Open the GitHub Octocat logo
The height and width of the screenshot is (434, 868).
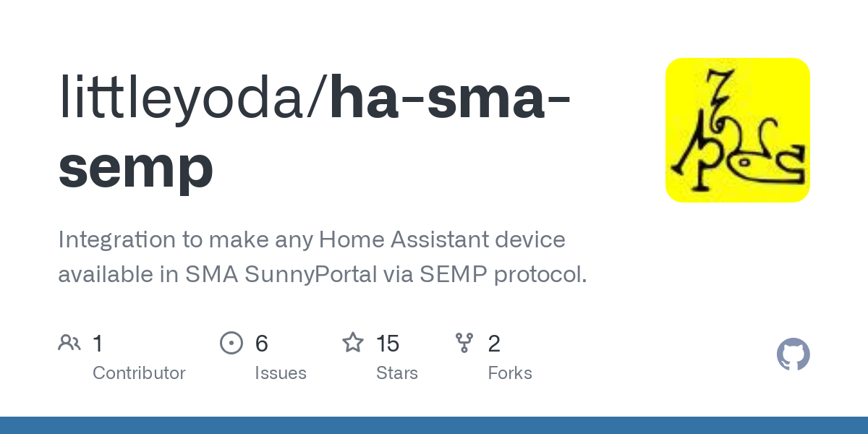(793, 354)
